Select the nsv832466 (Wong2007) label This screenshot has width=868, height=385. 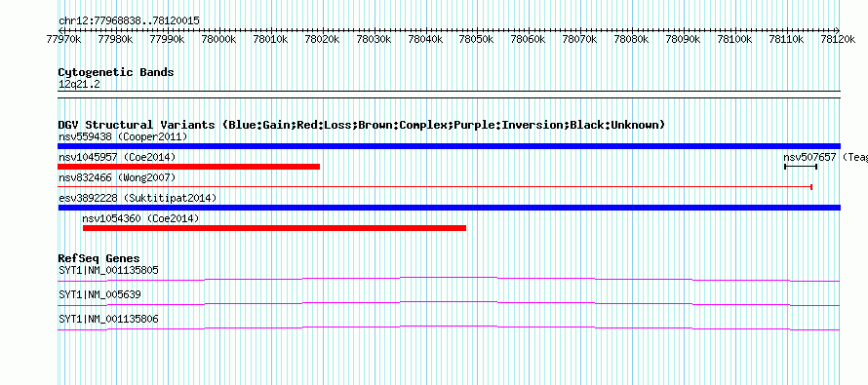tap(117, 177)
